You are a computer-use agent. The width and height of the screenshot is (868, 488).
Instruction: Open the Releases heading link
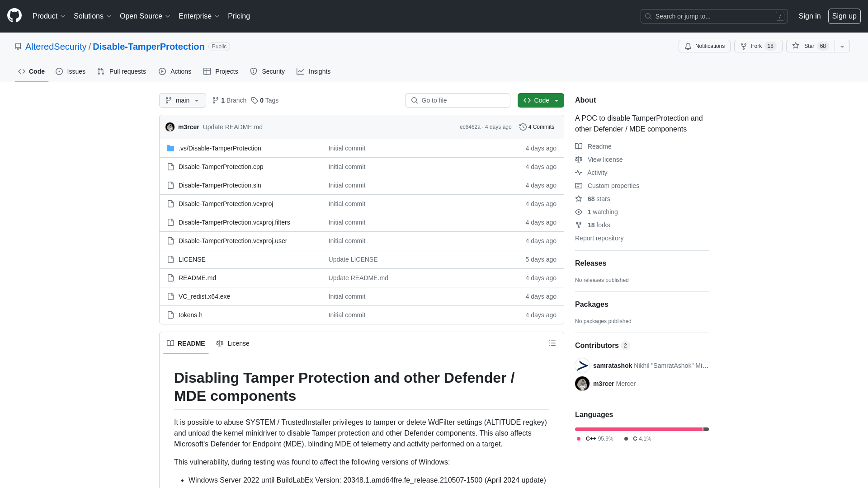click(590, 263)
